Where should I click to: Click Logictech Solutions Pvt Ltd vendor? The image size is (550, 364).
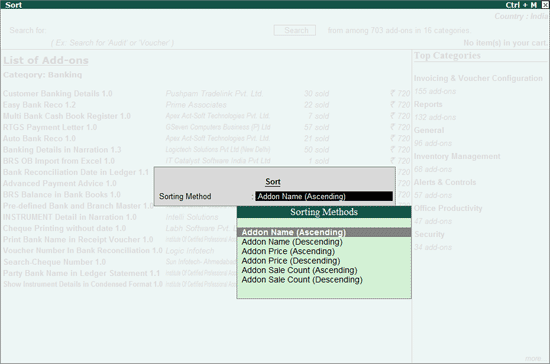point(218,150)
